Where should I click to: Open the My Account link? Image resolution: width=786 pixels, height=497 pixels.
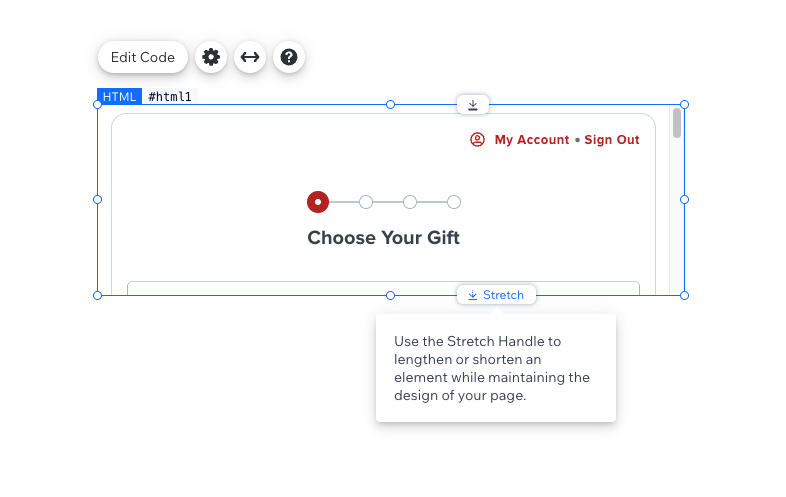pos(532,139)
